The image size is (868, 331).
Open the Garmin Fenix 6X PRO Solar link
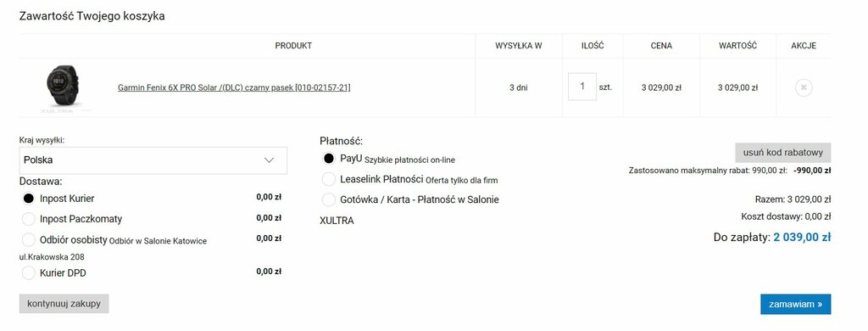coord(234,87)
